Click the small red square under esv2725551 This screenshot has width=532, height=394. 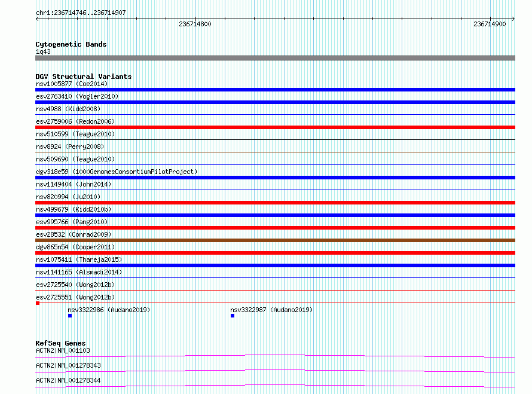38,303
